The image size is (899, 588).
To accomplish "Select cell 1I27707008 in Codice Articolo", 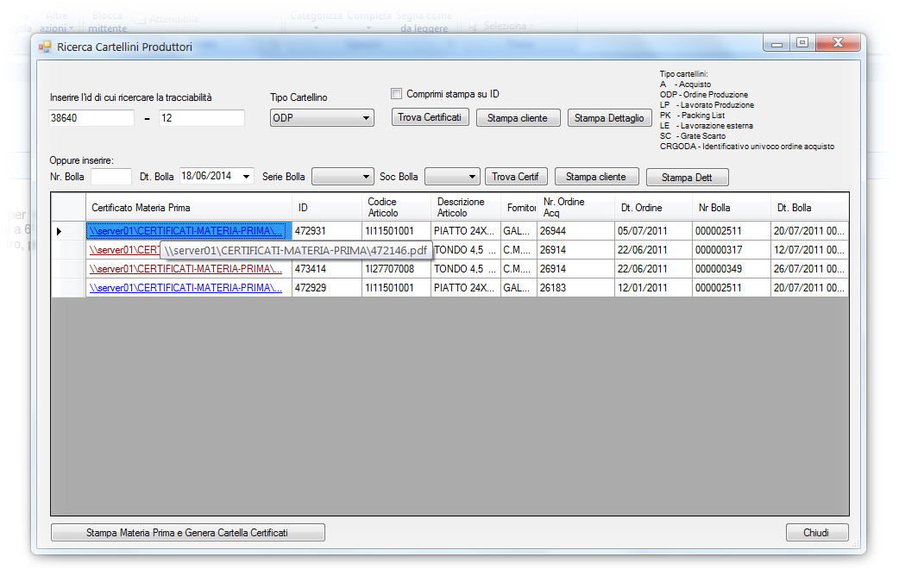I will pyautogui.click(x=396, y=269).
